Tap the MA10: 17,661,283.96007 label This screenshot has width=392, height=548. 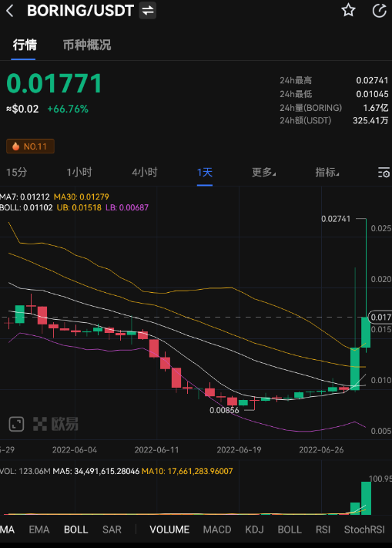pyautogui.click(x=187, y=471)
